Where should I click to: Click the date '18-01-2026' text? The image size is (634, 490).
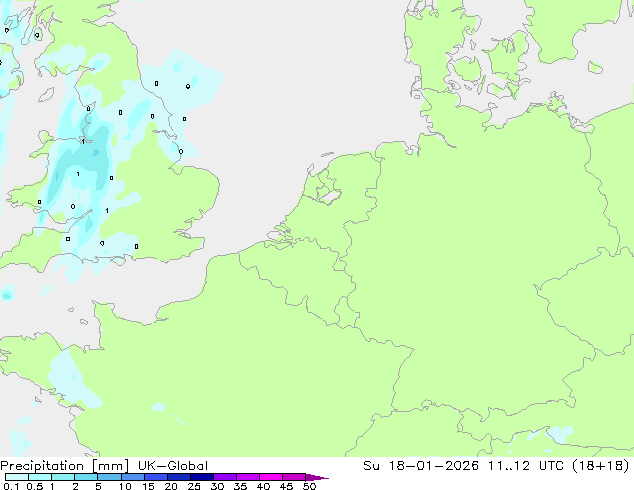click(433, 466)
